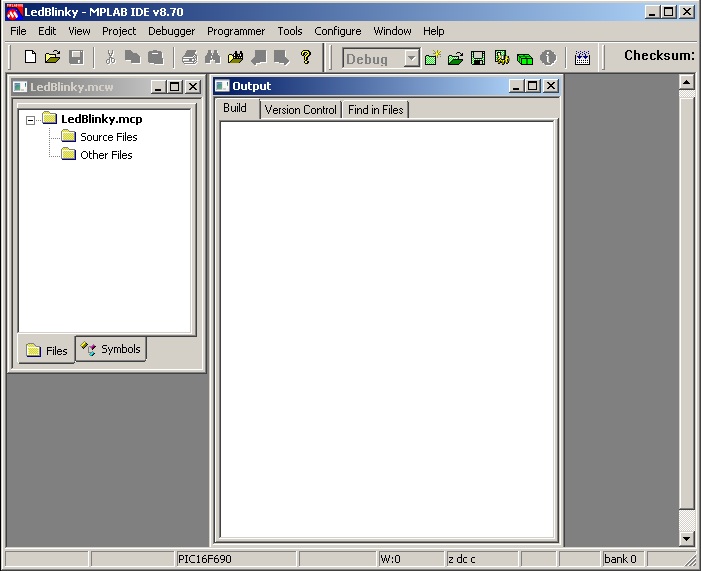
Task: Click the Print toolbar icon
Action: click(189, 58)
